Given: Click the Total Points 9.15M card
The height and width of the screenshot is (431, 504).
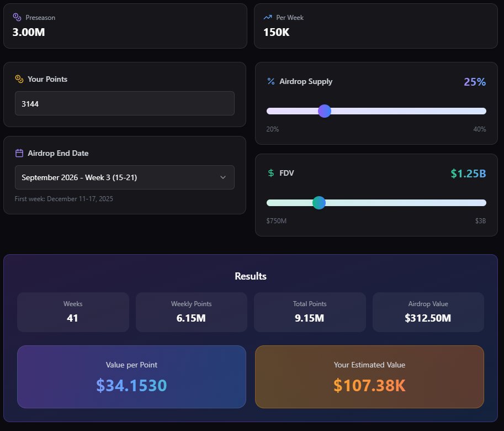Looking at the screenshot, I should [310, 312].
